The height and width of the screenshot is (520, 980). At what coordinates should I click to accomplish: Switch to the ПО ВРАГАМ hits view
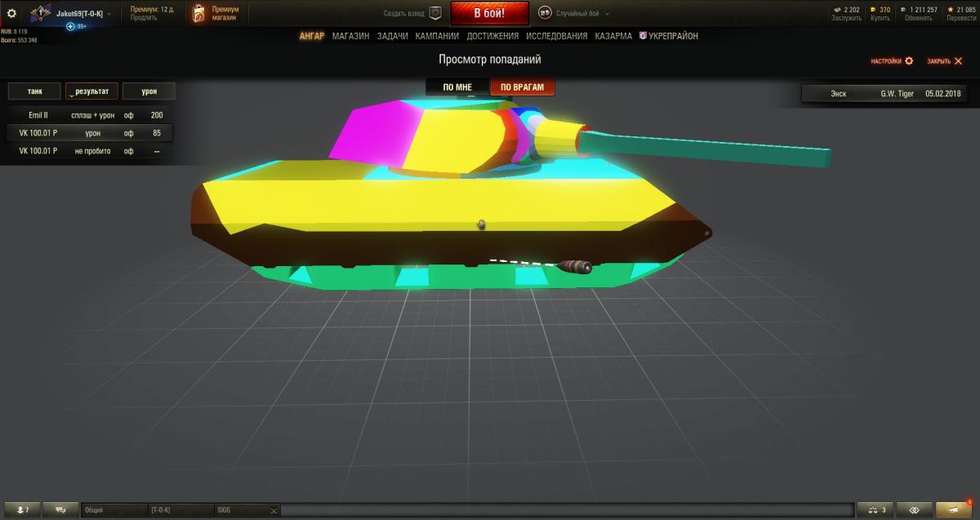tap(522, 87)
